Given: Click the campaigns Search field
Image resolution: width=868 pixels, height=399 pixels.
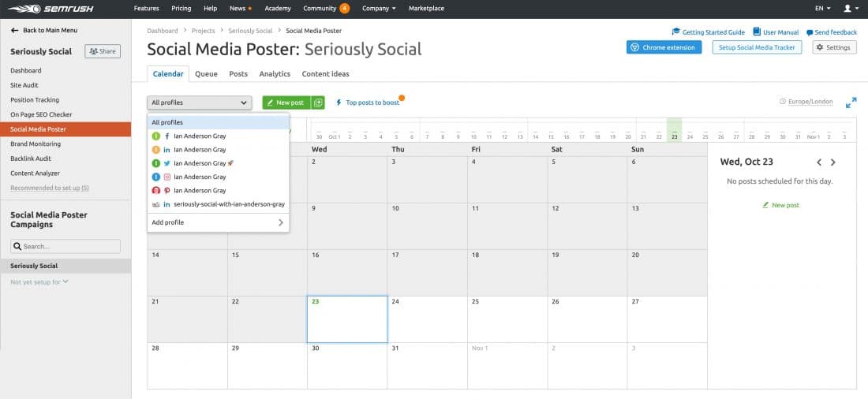Looking at the screenshot, I should click(65, 246).
